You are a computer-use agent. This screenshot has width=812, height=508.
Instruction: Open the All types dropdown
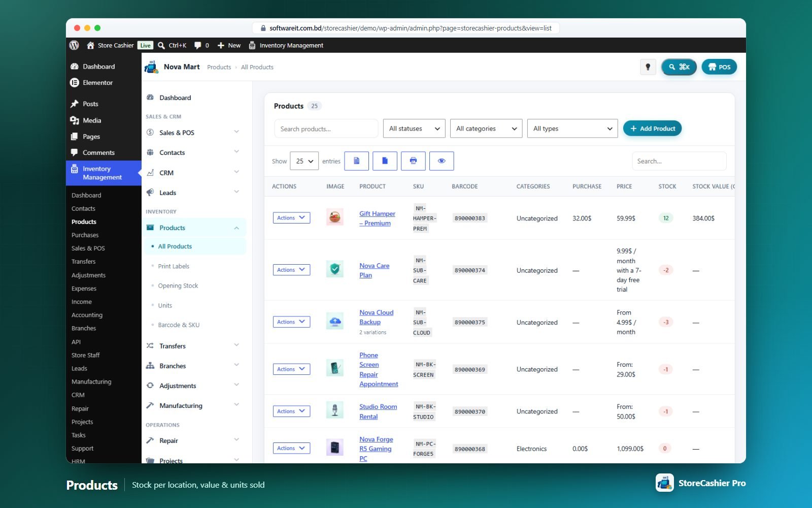(572, 129)
